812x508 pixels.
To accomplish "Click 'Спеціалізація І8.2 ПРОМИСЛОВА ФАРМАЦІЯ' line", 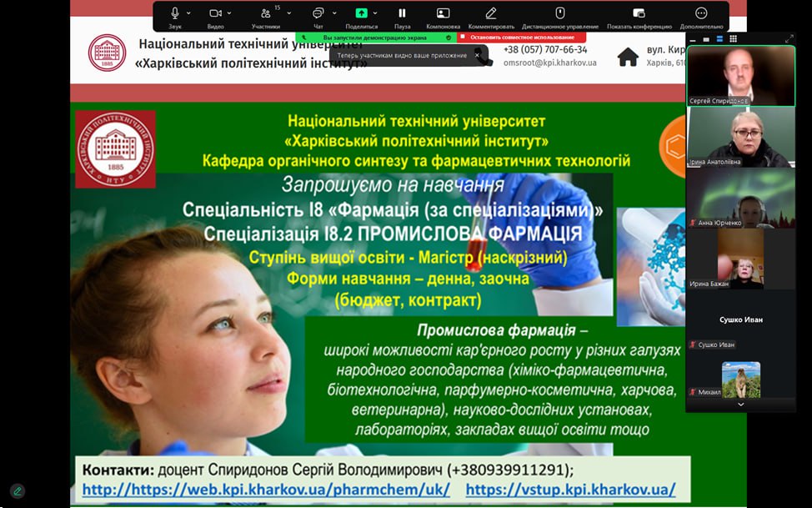I will coord(393,234).
